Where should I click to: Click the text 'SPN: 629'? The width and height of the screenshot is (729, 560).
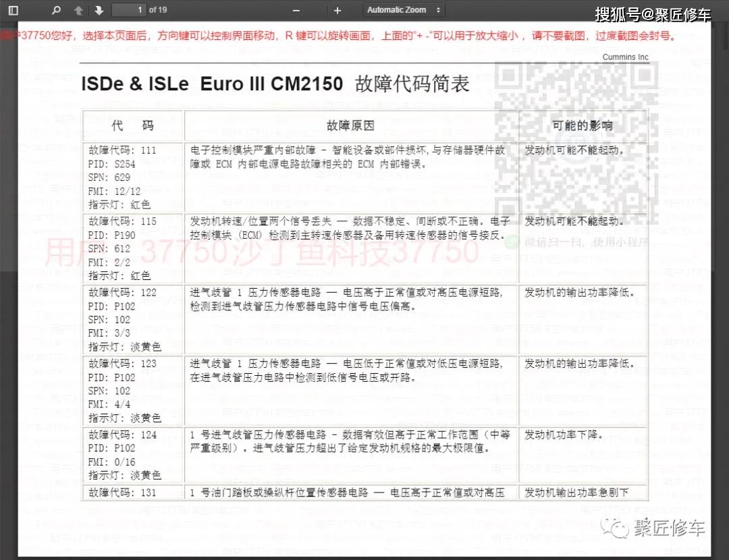109,177
